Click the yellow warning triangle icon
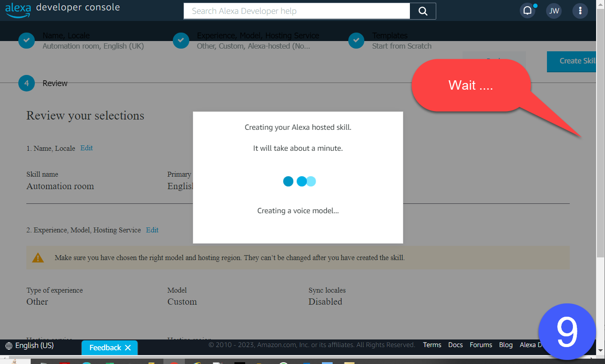The width and height of the screenshot is (605, 364). (38, 258)
